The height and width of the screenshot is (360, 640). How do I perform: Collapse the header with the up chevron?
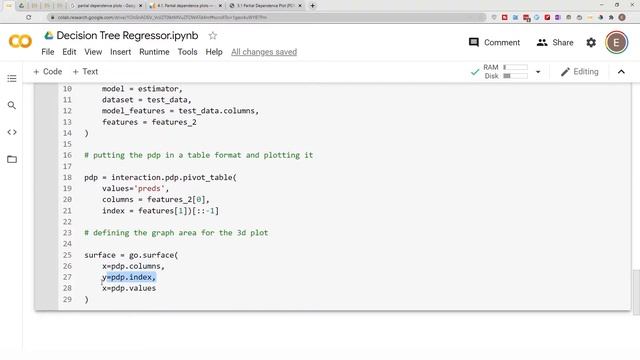pos(621,72)
